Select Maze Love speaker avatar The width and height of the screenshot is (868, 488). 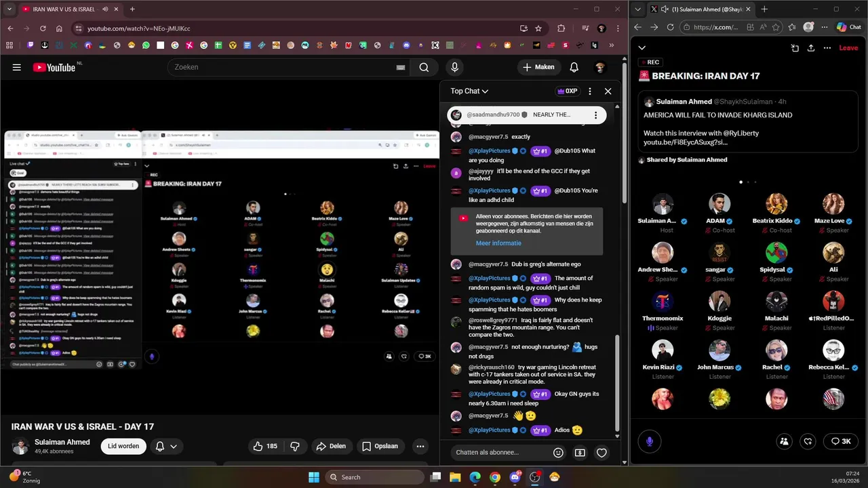(833, 204)
